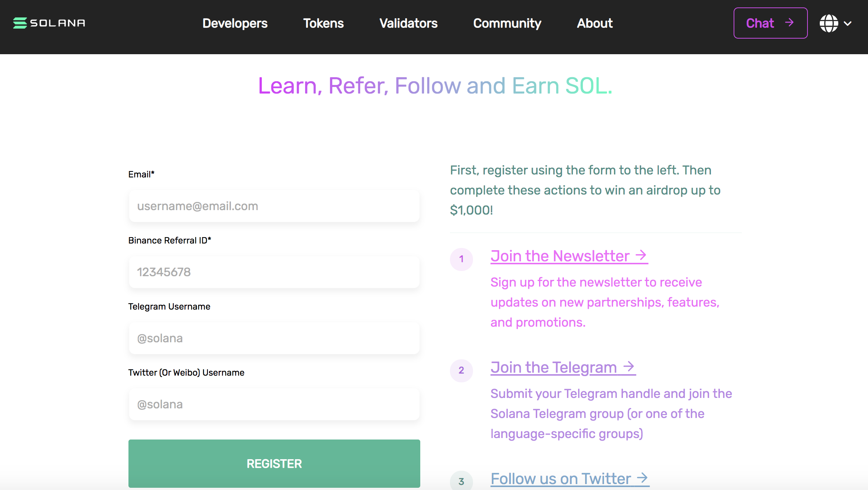Open the Follow us on Twitter link

570,479
